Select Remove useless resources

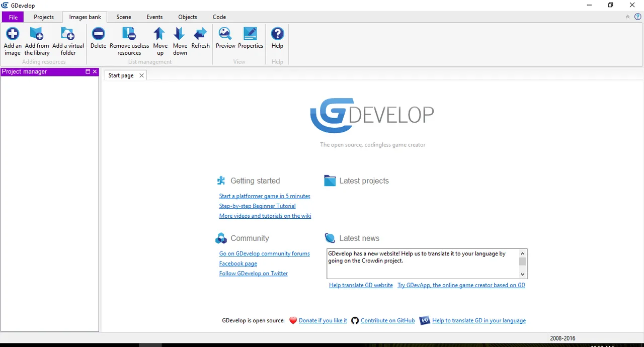[x=129, y=41]
